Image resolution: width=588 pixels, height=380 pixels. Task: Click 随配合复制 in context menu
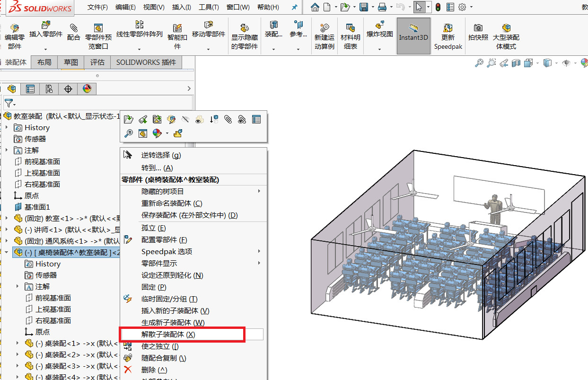coord(164,358)
